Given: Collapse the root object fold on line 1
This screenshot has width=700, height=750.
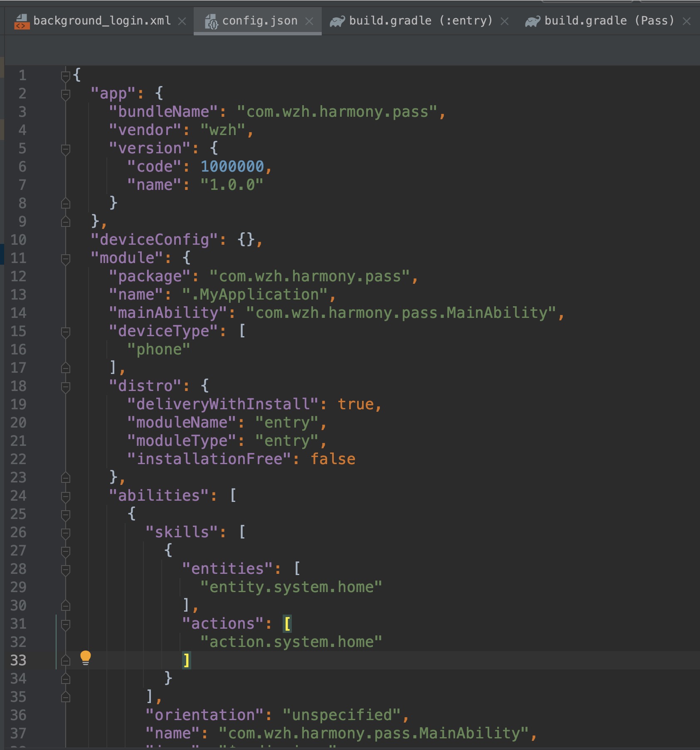Looking at the screenshot, I should [65, 76].
